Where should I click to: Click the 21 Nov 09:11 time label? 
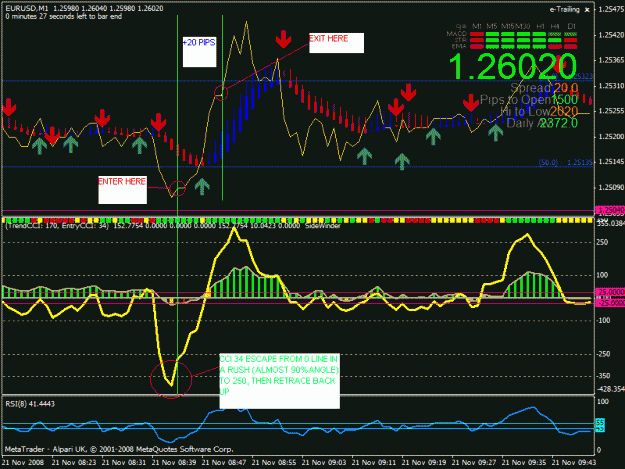(374, 463)
